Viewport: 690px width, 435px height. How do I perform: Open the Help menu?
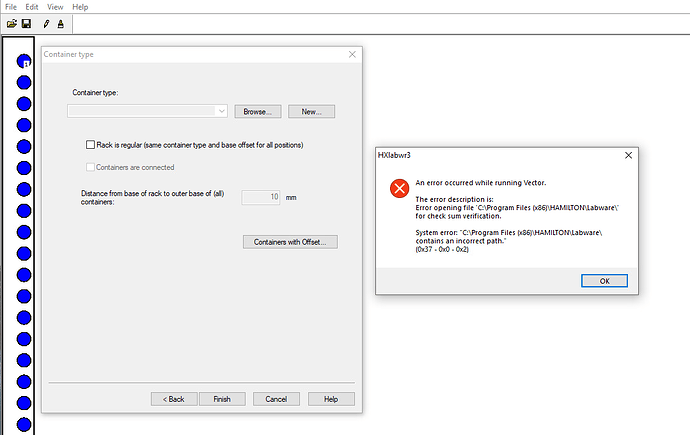pyautogui.click(x=80, y=7)
